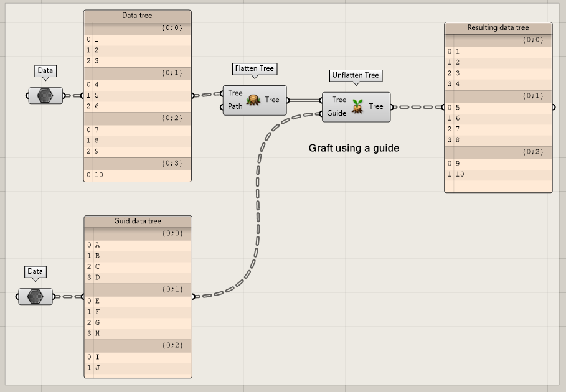Click the 'Graft using a guide' text label
566x392 pixels.
[x=354, y=149]
